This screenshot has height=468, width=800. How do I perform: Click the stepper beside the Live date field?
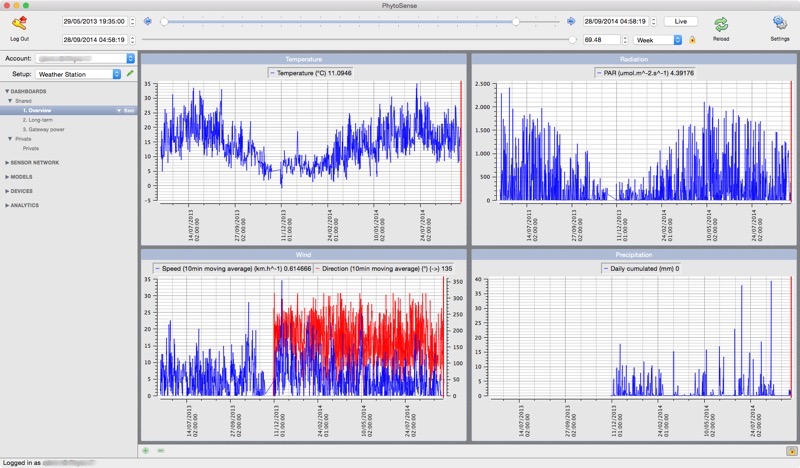(x=654, y=21)
